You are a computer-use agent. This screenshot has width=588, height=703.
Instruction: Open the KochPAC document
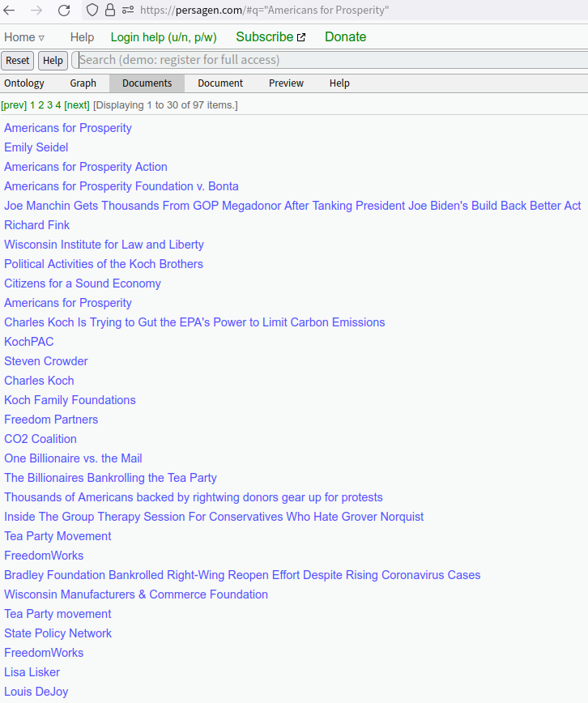(29, 342)
